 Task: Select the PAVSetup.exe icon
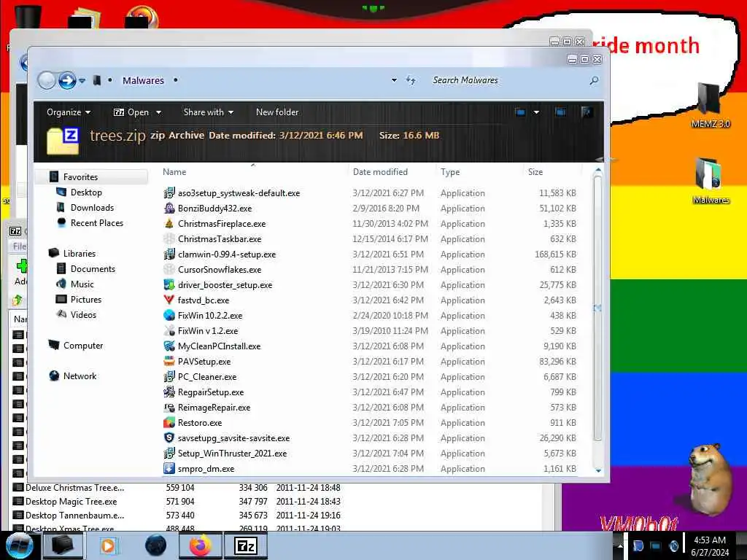point(169,362)
